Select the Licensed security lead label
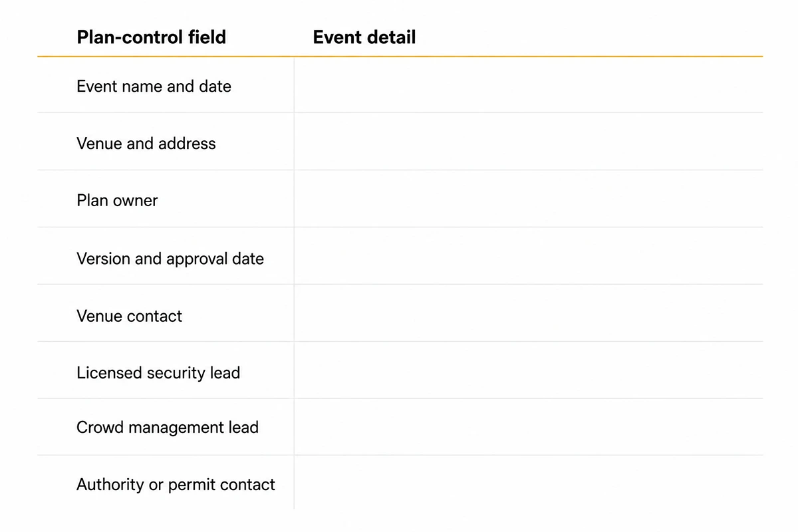Viewport: 798px width, 532px height. point(158,373)
